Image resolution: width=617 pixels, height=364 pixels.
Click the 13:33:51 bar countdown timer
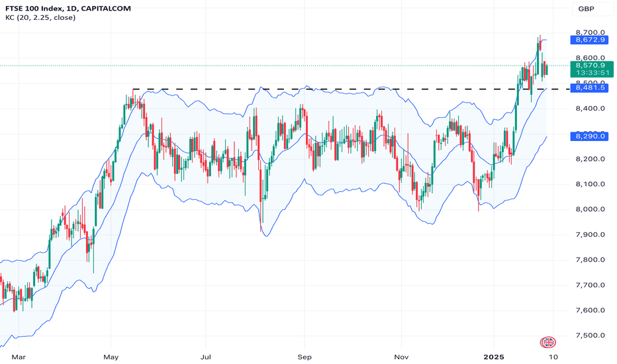tap(591, 73)
